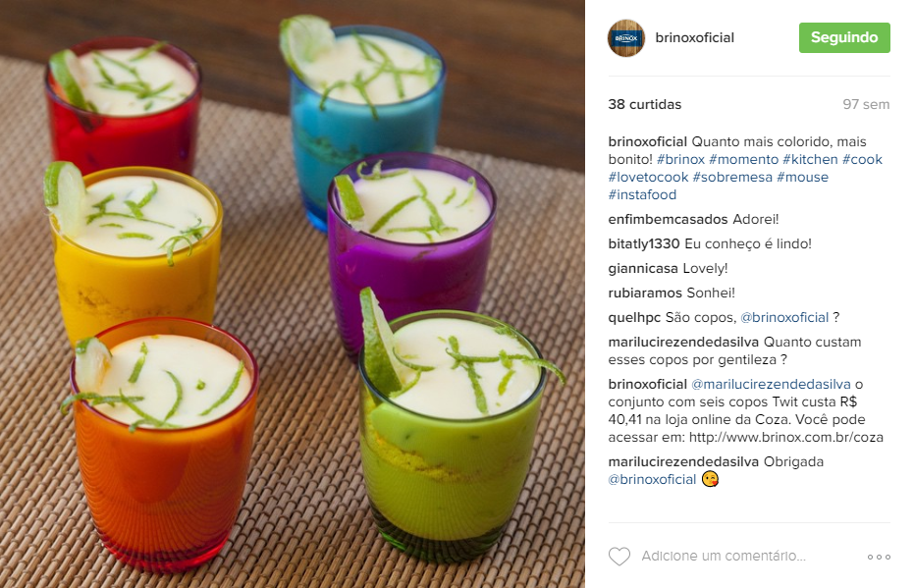Open giannicasa commenter profile
914x588 pixels.
[643, 269]
